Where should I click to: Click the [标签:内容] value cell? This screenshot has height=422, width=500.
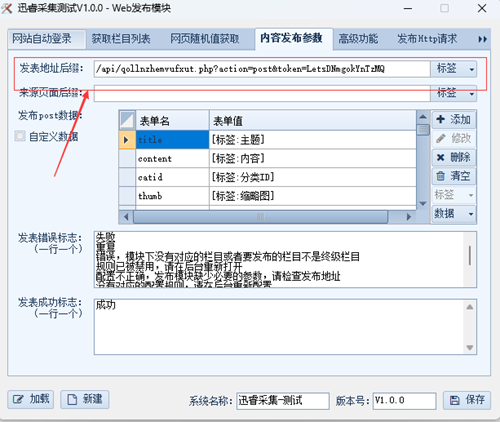[x=313, y=159]
